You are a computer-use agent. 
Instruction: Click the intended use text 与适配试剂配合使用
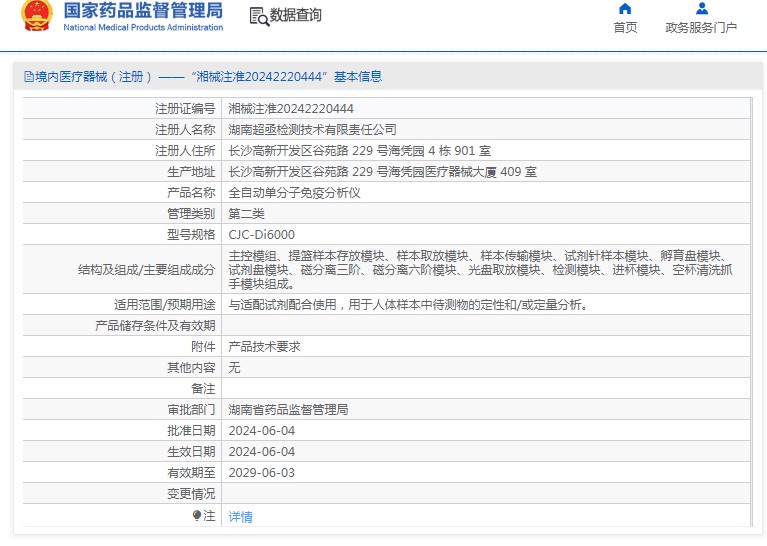point(408,305)
